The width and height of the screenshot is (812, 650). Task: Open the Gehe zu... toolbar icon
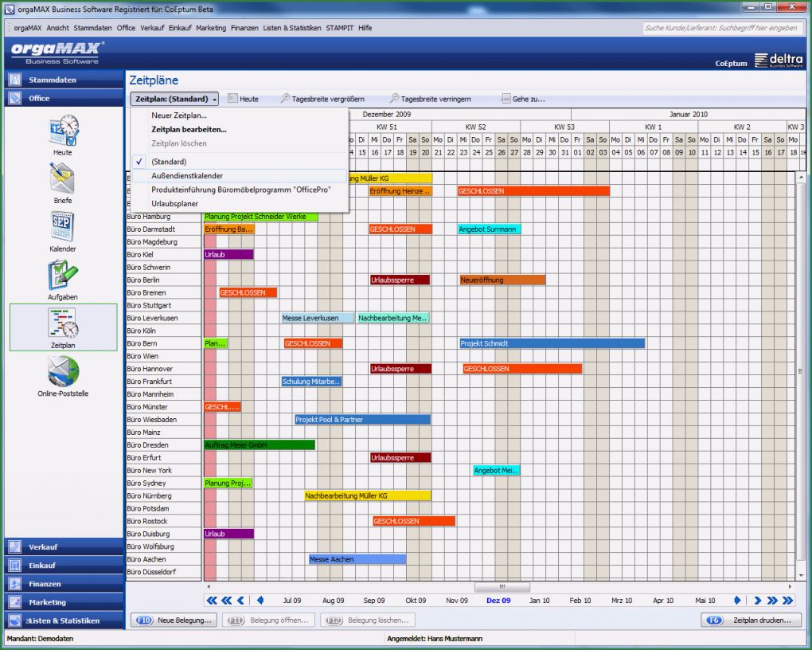506,99
